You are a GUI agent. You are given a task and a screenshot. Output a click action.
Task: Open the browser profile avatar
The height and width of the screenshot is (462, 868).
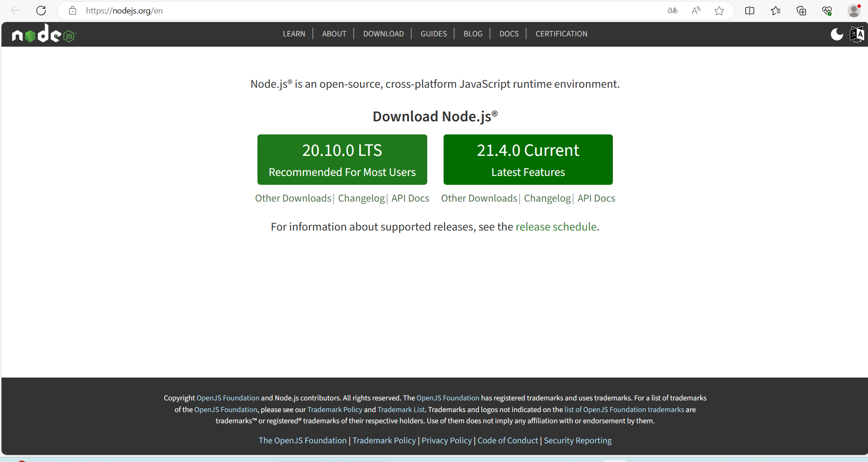point(854,10)
